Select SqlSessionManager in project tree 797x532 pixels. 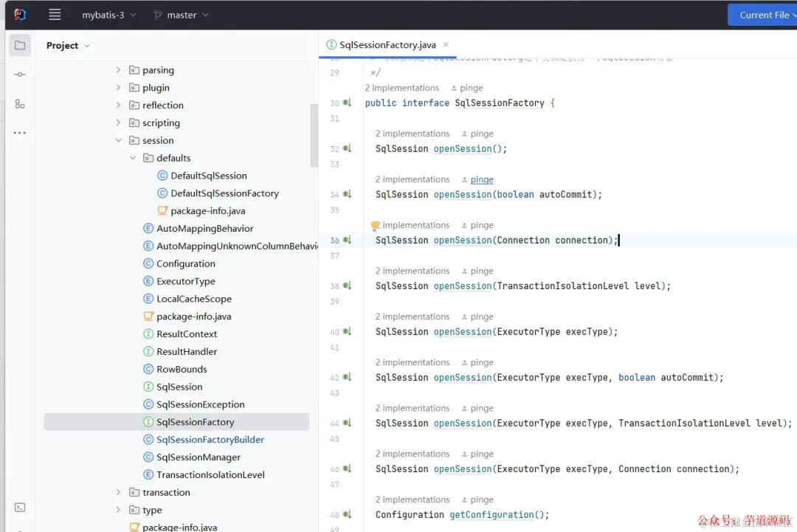199,457
